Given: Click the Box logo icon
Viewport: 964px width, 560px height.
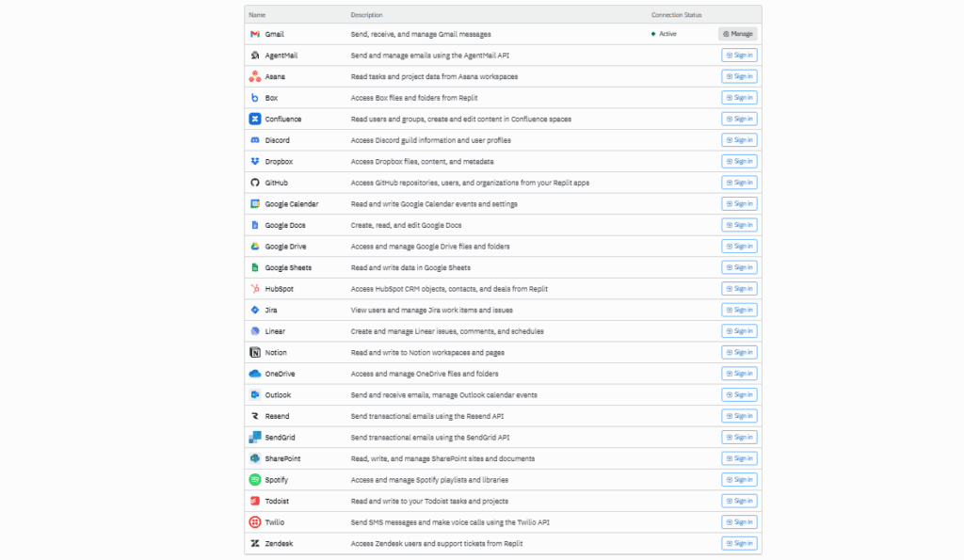Looking at the screenshot, I should pos(254,98).
